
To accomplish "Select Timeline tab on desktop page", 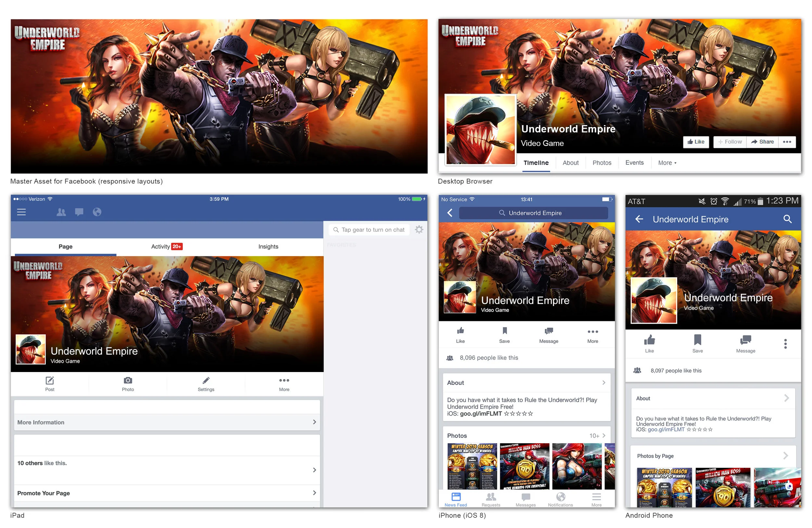I will point(536,163).
